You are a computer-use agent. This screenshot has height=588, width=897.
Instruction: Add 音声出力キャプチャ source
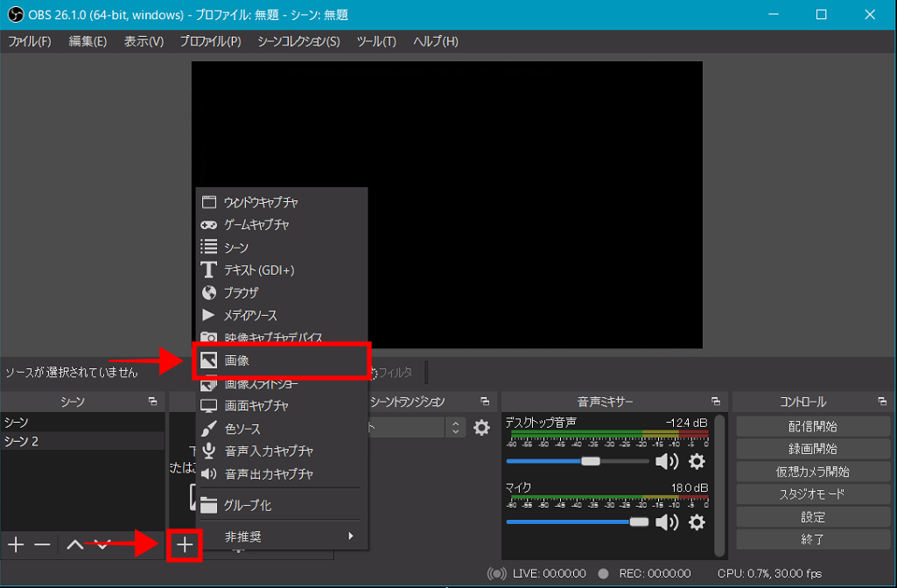[282, 474]
